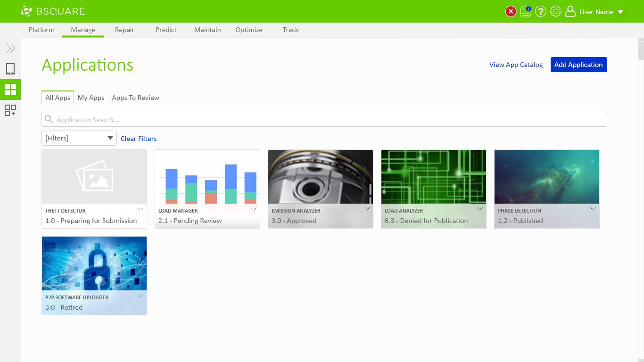Expand the sidebar with double-chevron icon
The height and width of the screenshot is (362, 644).
(x=10, y=48)
